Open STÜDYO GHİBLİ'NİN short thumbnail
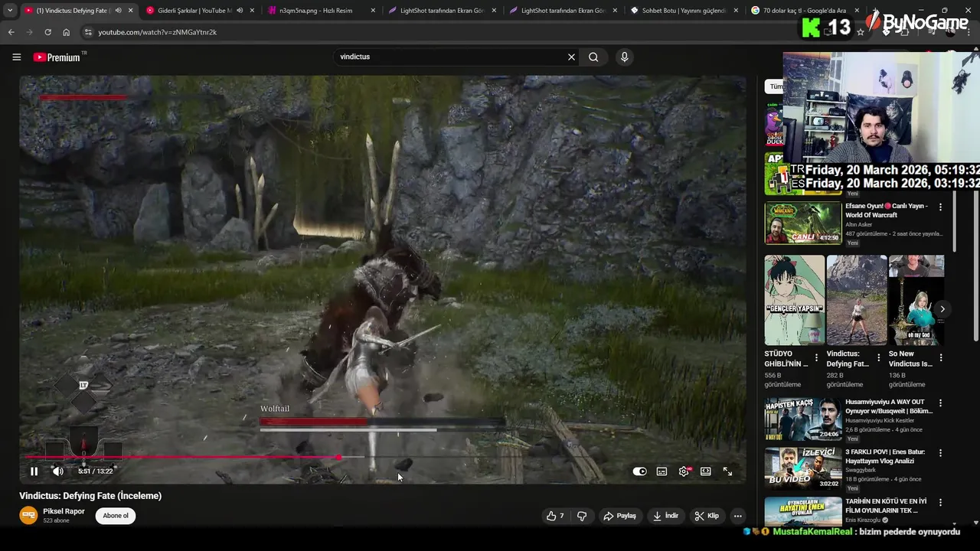Screen dimensions: 980x551 pyautogui.click(x=795, y=300)
